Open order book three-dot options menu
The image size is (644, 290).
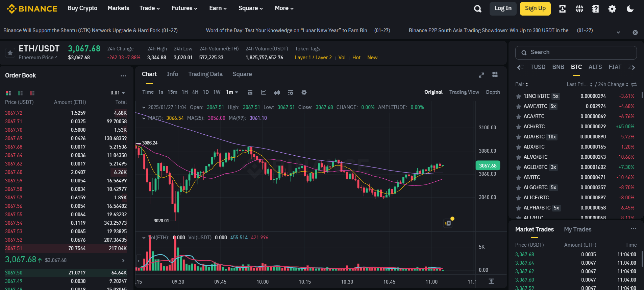[x=123, y=76]
